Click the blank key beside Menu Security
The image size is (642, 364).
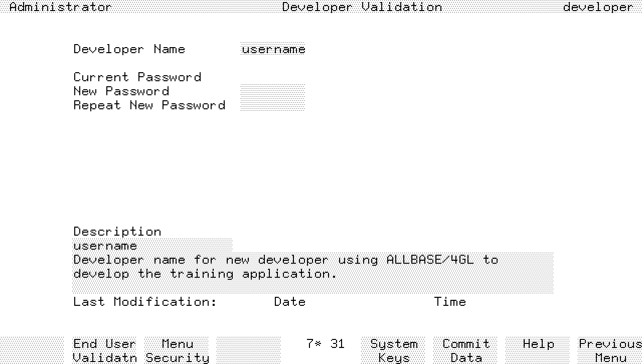point(249,350)
